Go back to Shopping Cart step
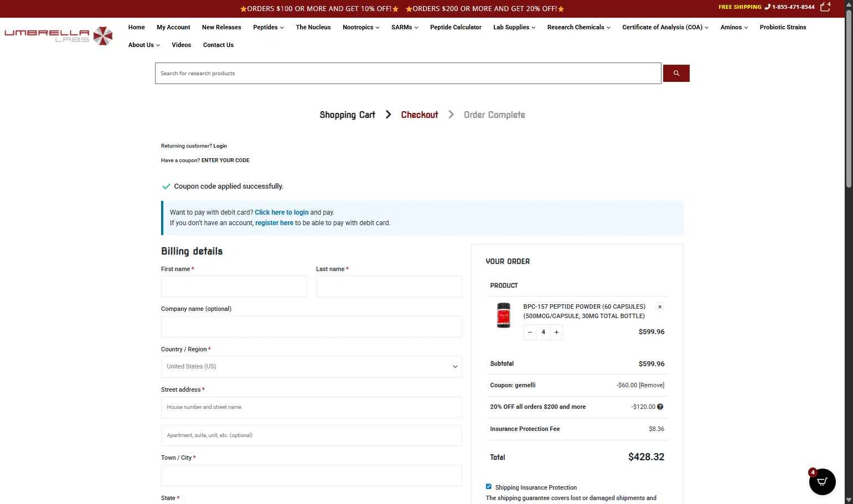This screenshot has width=853, height=504. coord(347,115)
